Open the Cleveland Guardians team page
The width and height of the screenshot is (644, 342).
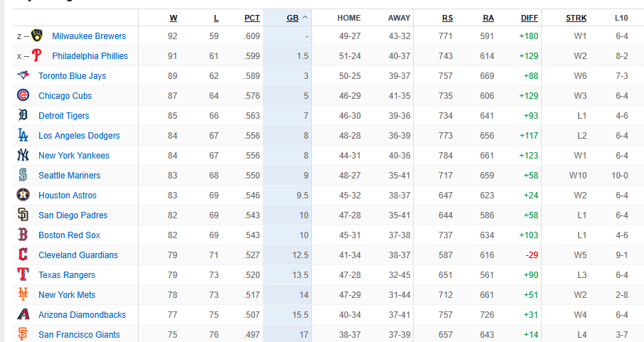coord(78,255)
